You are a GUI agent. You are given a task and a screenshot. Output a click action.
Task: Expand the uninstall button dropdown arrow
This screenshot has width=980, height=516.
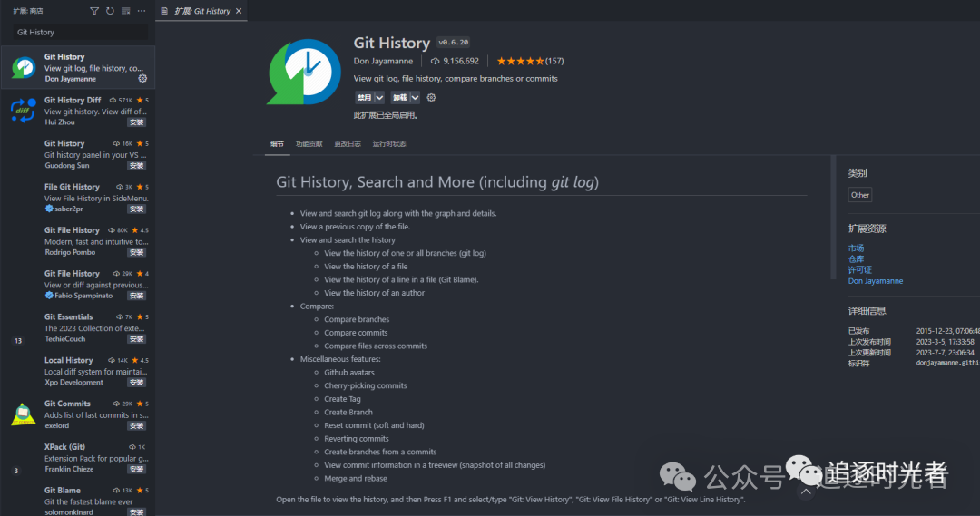415,97
